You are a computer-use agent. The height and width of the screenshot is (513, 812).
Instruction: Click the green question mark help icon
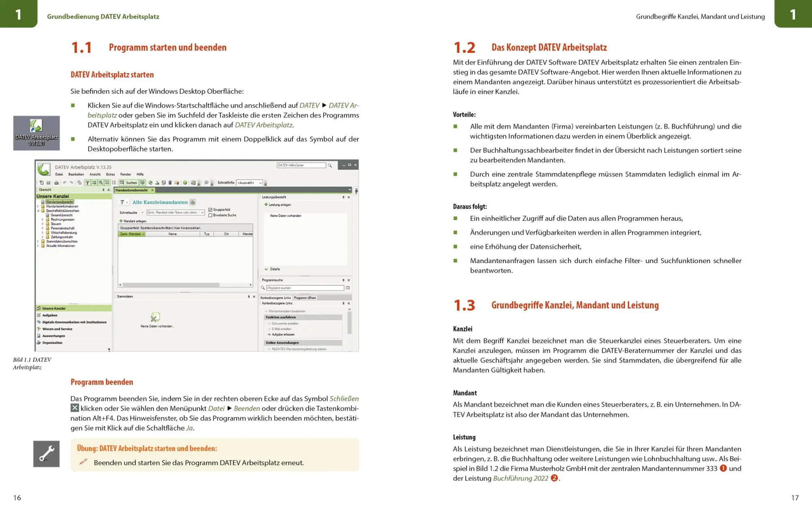[185, 182]
